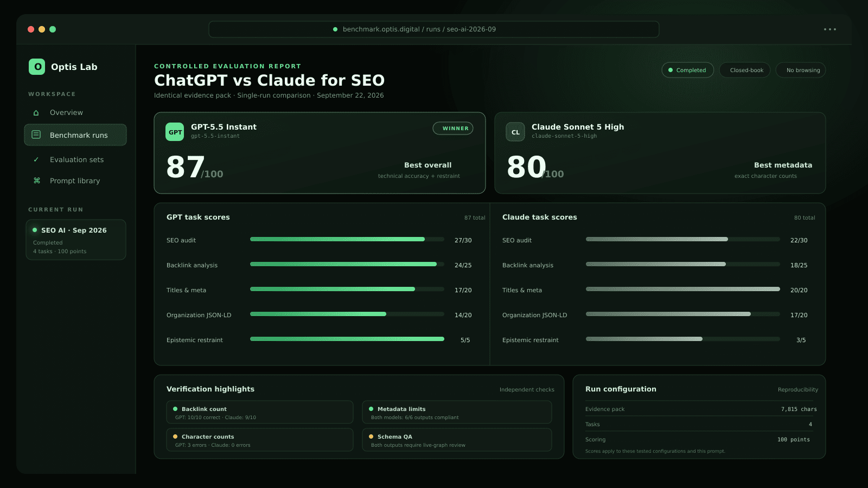Go to Evaluation sets

[75, 159]
